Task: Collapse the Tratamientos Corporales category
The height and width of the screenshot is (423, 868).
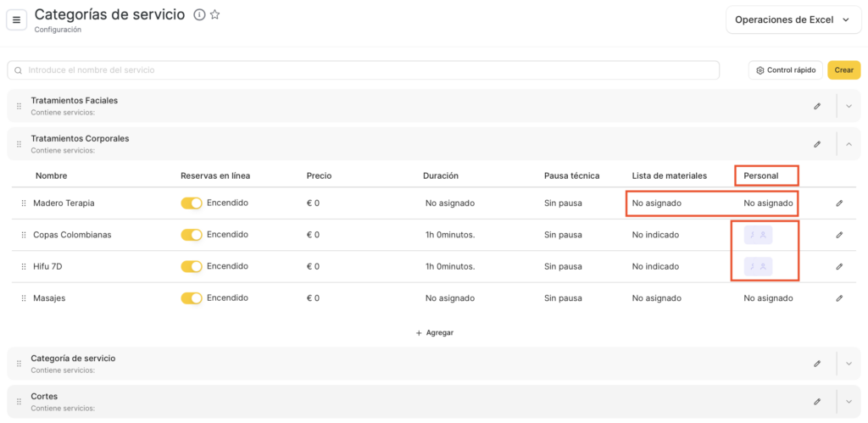Action: (849, 144)
